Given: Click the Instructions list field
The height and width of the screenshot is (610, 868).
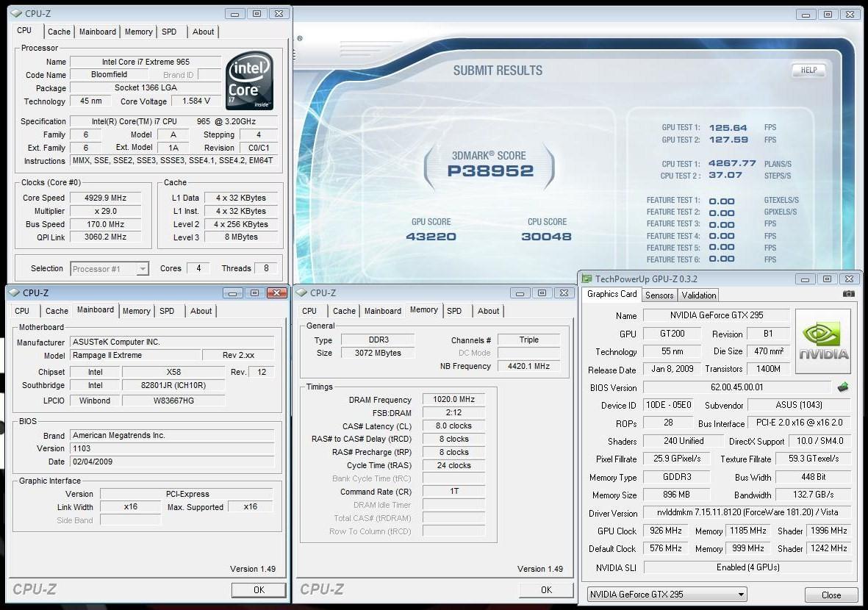Looking at the screenshot, I should [x=173, y=160].
